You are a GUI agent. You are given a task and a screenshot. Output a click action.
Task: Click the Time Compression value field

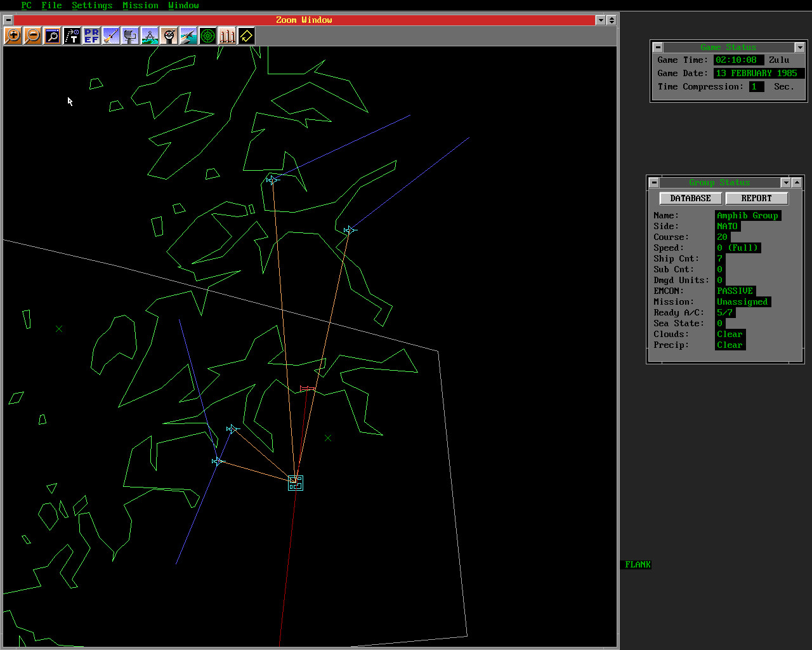tap(756, 87)
